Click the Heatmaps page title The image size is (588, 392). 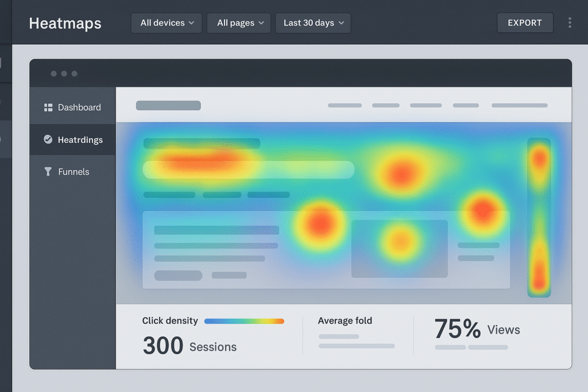[65, 23]
